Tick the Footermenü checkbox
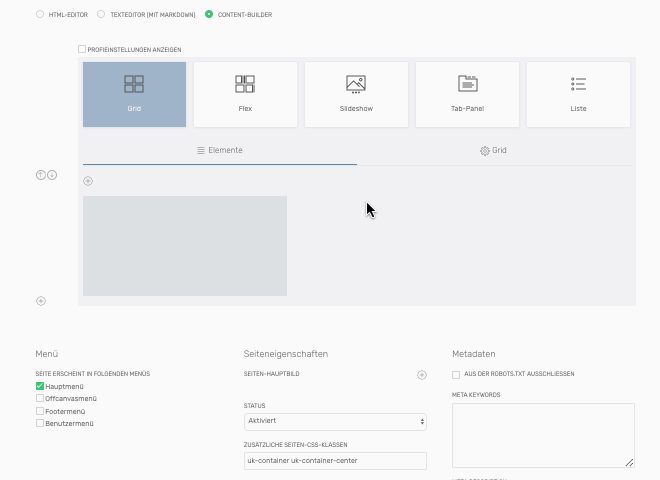This screenshot has height=480, width=660. pos(40,411)
